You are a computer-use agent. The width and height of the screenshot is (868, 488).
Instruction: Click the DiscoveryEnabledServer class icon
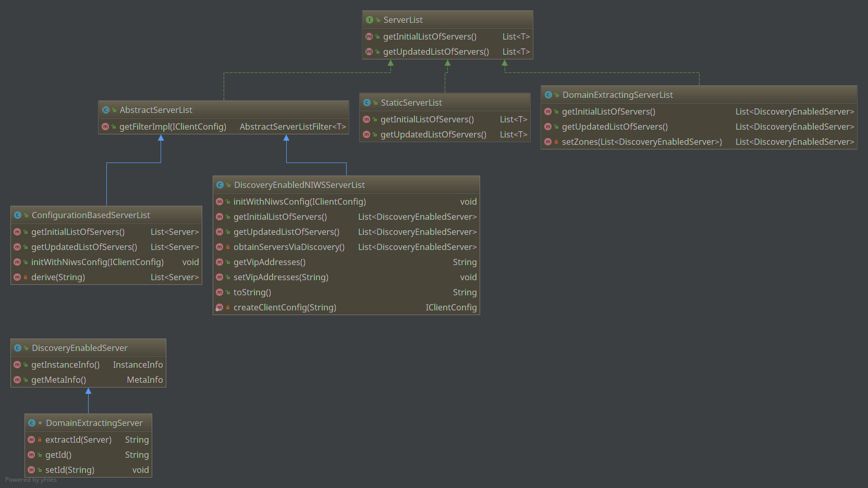pos(18,348)
